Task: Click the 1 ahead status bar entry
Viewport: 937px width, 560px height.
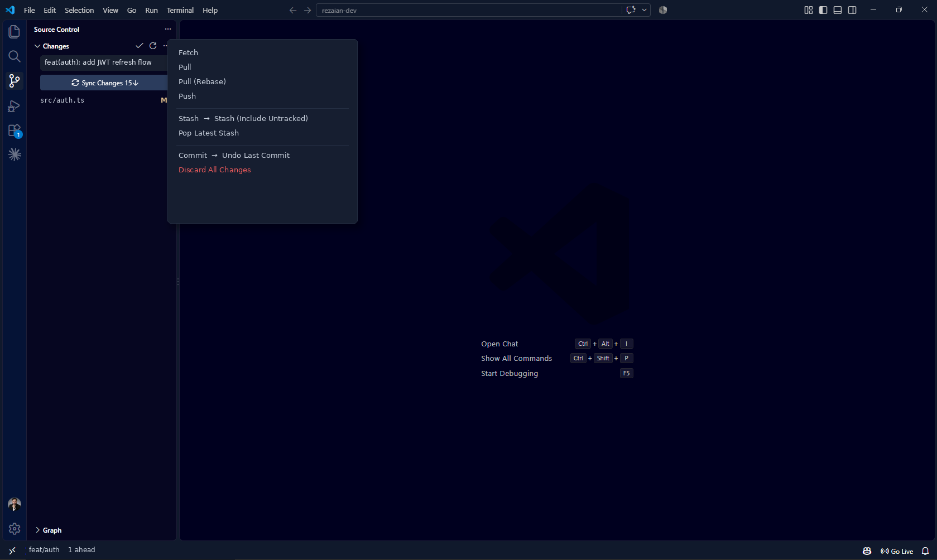Action: (81, 550)
